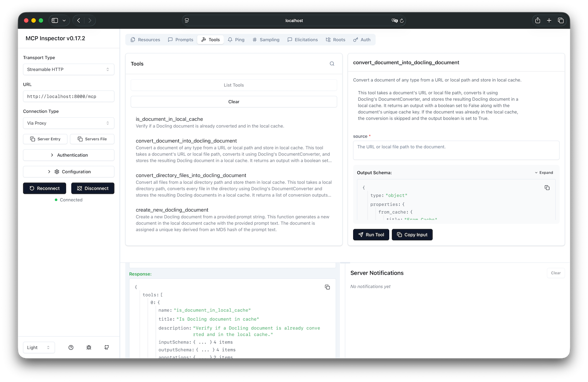The height and width of the screenshot is (382, 588).
Task: Click the bug report icon
Action: pos(89,347)
